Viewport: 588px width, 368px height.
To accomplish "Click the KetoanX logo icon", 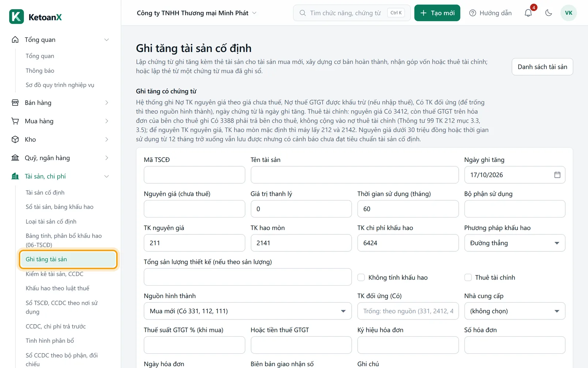I will point(17,17).
